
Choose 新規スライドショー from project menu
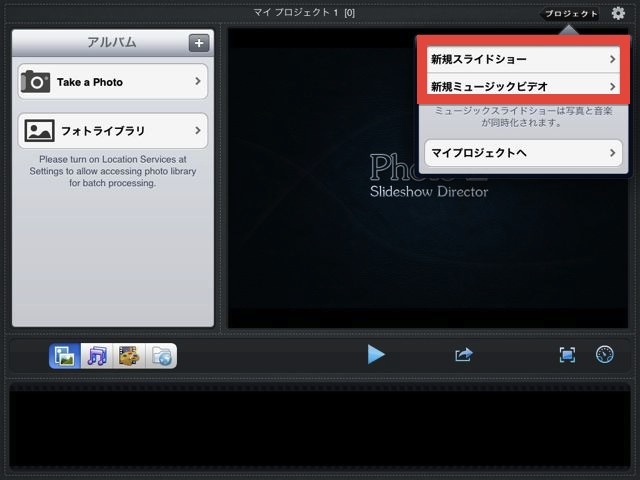click(x=523, y=60)
